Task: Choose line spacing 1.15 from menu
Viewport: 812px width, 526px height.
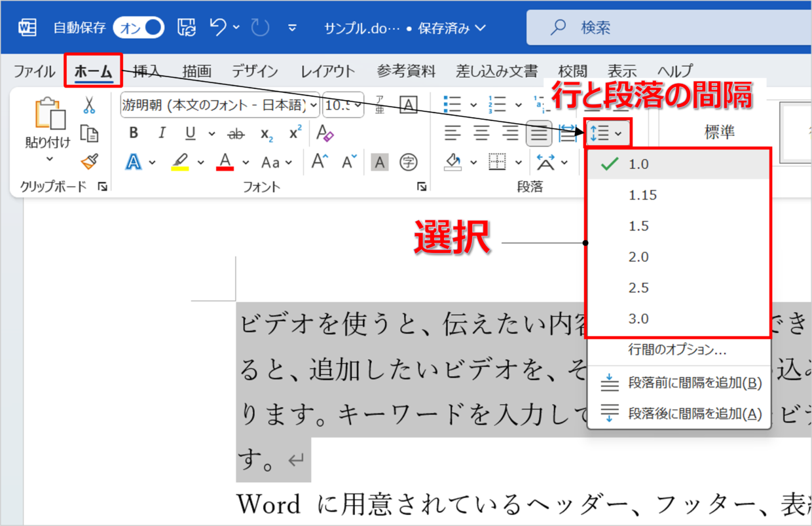Action: (678, 195)
